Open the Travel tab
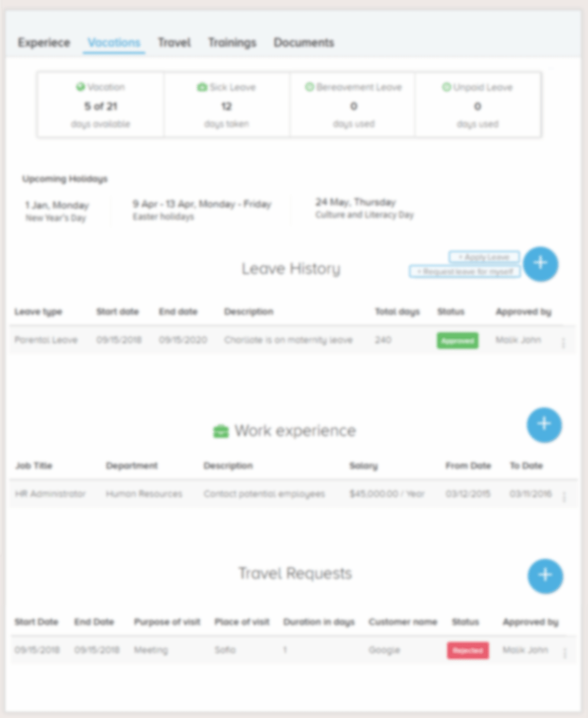 pyautogui.click(x=174, y=43)
